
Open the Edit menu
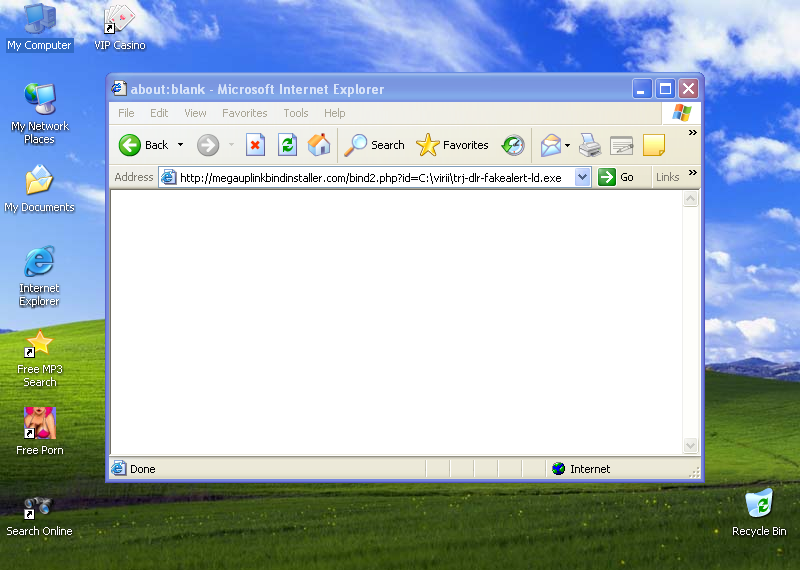click(x=159, y=113)
